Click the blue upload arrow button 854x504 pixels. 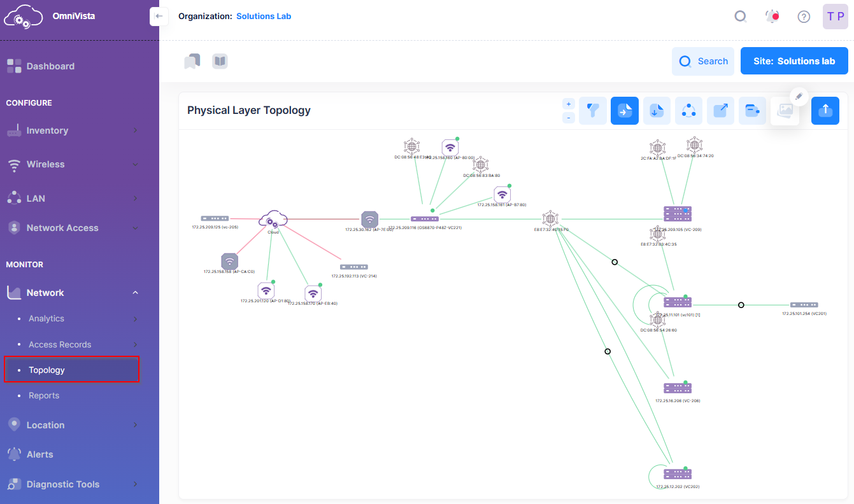point(825,111)
